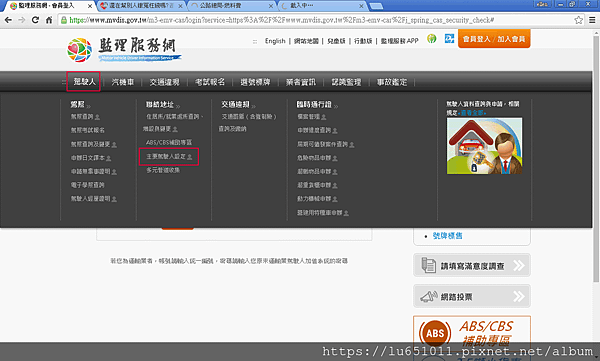Expand the 臨時通行證 section chevrons
Image resolution: width=600 pixels, height=361 pixels.
point(336,106)
